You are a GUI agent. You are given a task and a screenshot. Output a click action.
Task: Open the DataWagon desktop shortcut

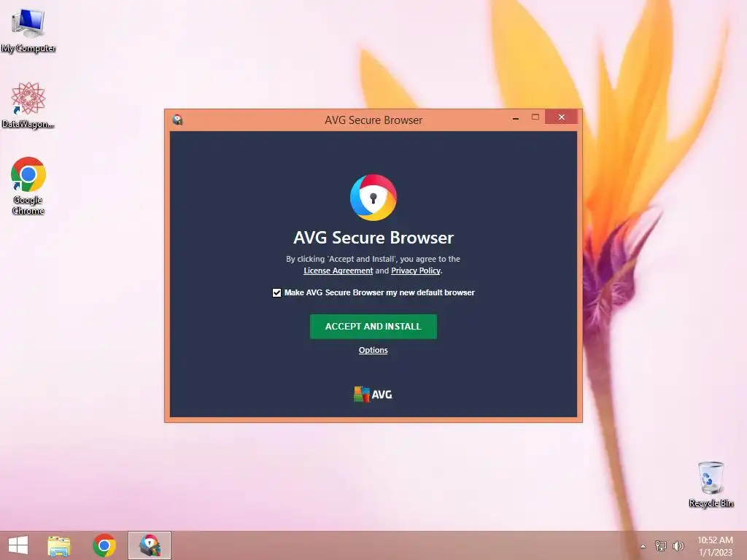pyautogui.click(x=28, y=105)
